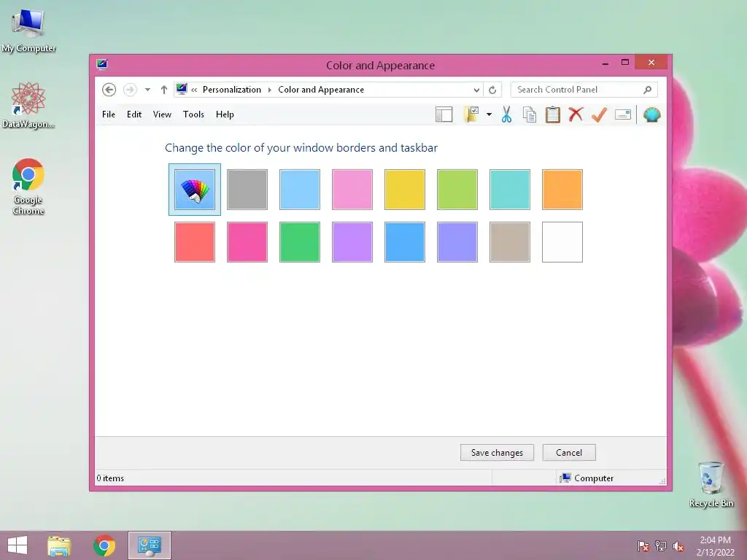Choose the orange color swatch

pyautogui.click(x=562, y=190)
